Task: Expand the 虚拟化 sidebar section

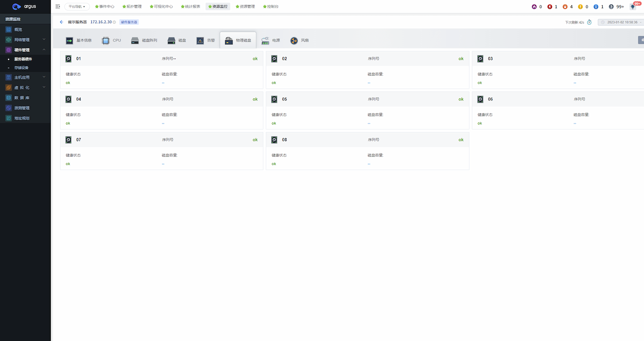Action: click(25, 87)
